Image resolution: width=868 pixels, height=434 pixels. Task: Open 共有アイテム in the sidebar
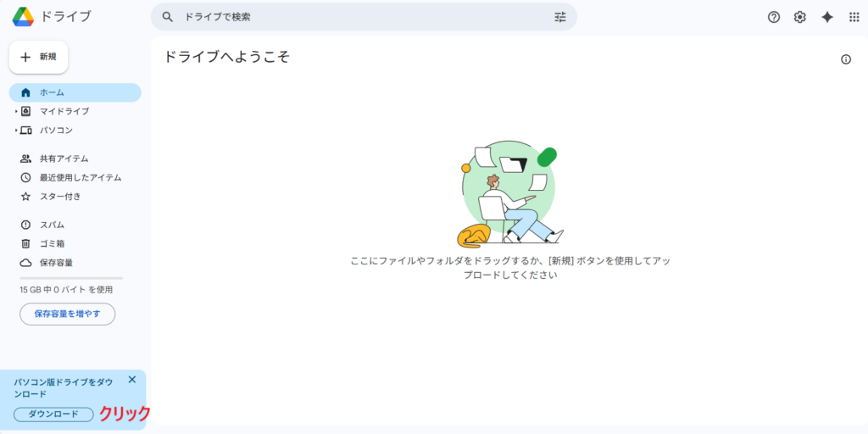(64, 159)
